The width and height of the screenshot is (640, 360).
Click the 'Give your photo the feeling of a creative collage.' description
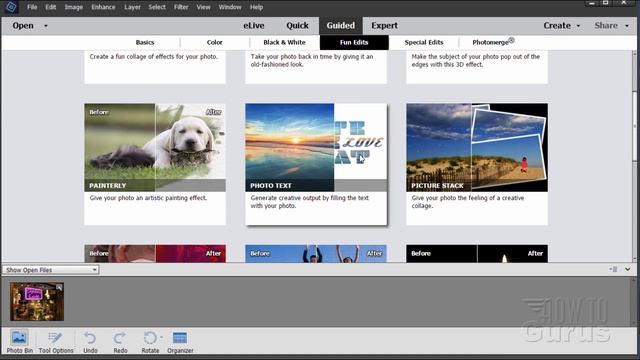click(x=468, y=202)
